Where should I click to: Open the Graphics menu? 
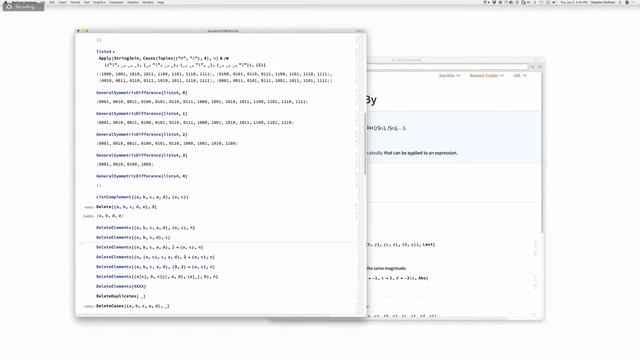pos(99,2)
